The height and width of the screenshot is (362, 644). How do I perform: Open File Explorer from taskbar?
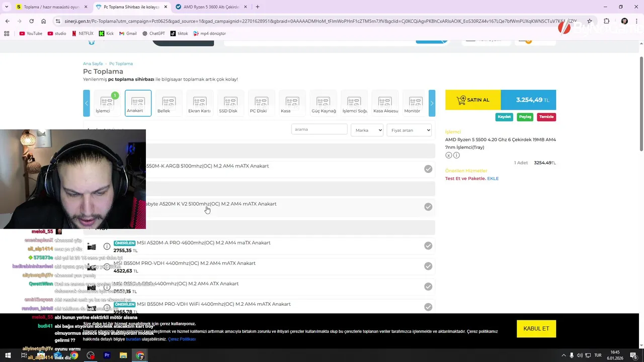coord(123,355)
